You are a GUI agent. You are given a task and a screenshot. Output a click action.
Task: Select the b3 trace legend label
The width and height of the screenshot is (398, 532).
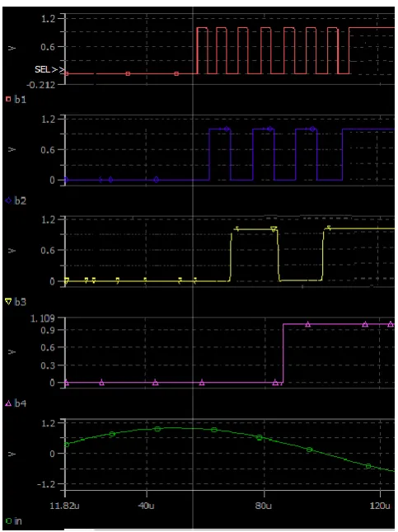click(21, 302)
